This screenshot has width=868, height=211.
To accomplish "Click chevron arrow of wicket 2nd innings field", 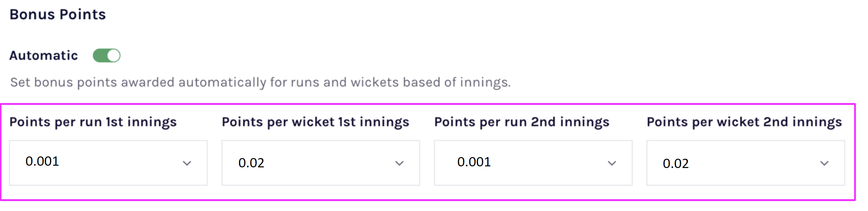I will (824, 163).
